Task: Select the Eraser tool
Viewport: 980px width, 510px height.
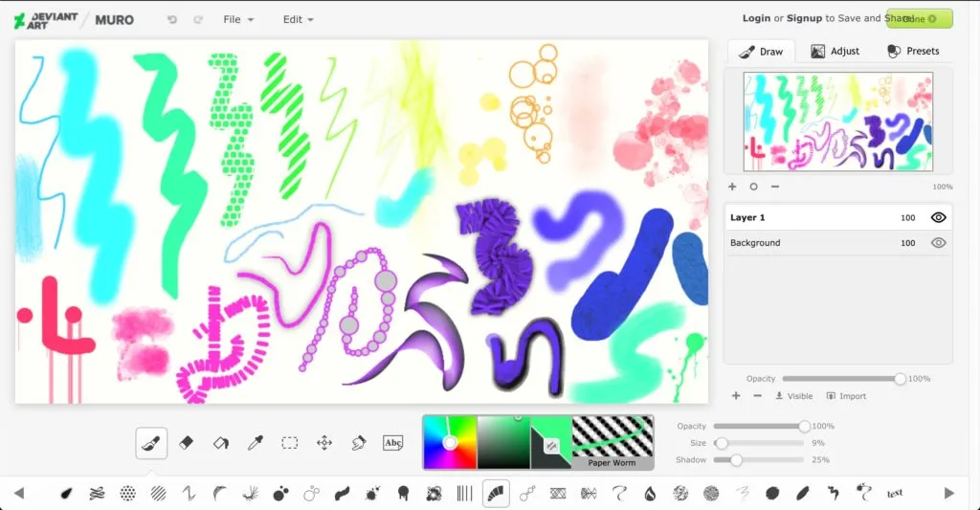Action: pyautogui.click(x=187, y=442)
